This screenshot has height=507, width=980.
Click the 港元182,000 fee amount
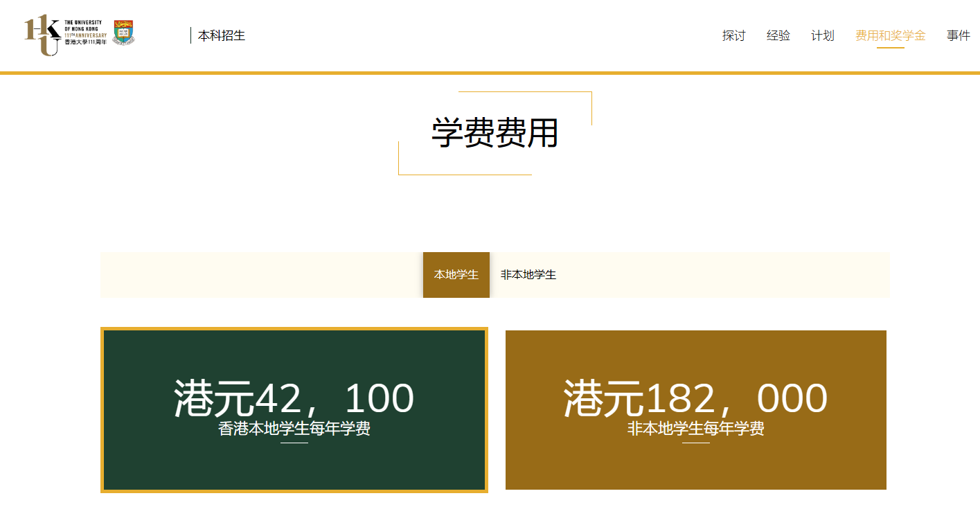pyautogui.click(x=695, y=398)
